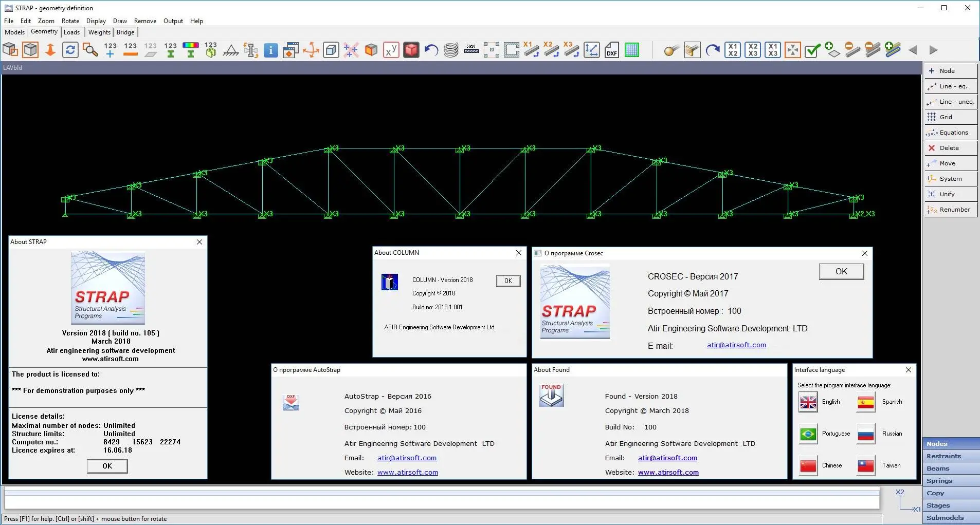Screen dimensions: 980x525
Task: Toggle property numbers (123 green I-beam)
Action: [x=171, y=50]
